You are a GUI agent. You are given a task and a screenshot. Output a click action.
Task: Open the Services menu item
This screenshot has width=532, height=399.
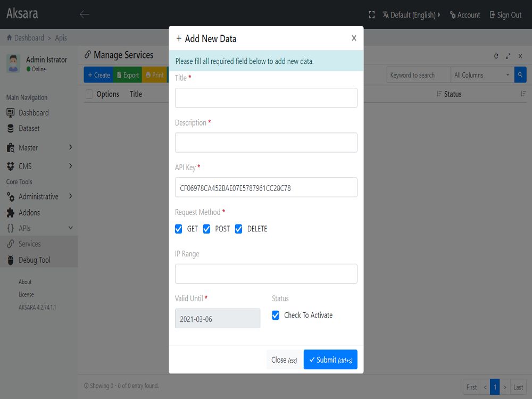tap(30, 244)
